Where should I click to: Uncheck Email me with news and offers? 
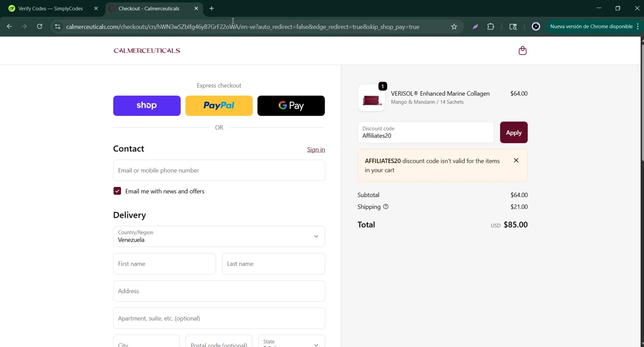(x=117, y=191)
